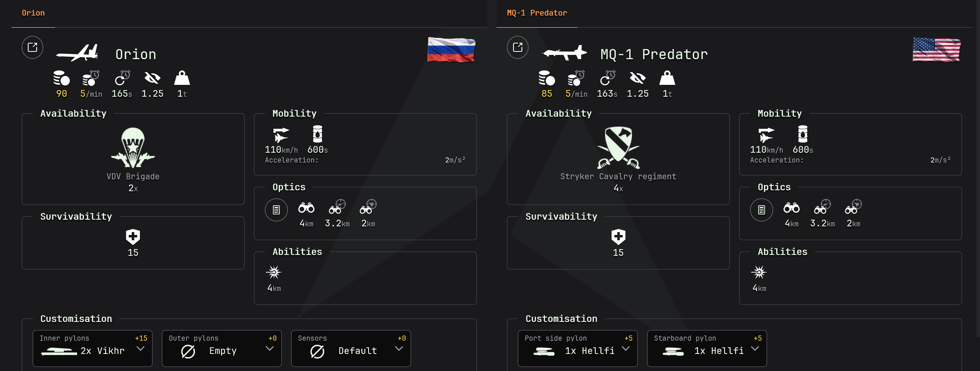The image size is (980, 371).
Task: Open MQ-1 Predator external link icon
Action: tap(517, 47)
